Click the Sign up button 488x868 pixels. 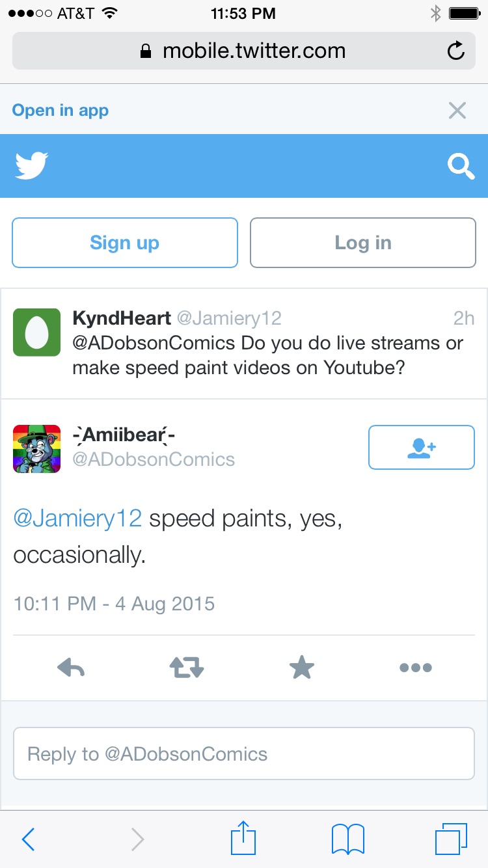click(125, 243)
